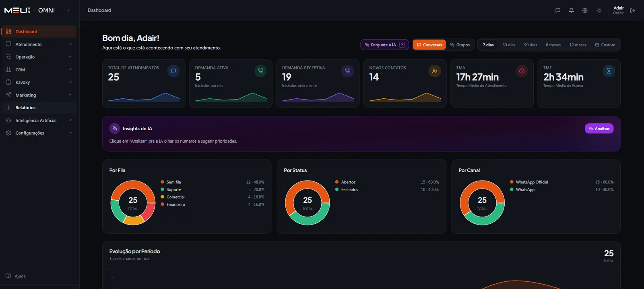This screenshot has height=289, width=644.
Task: Click the Por Canal donut chart
Action: click(x=482, y=203)
